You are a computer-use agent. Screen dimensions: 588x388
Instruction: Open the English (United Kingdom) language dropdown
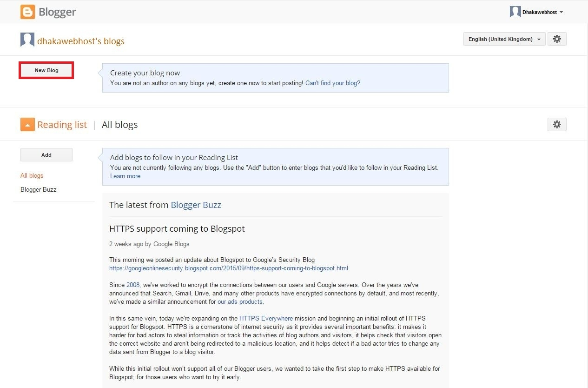504,39
